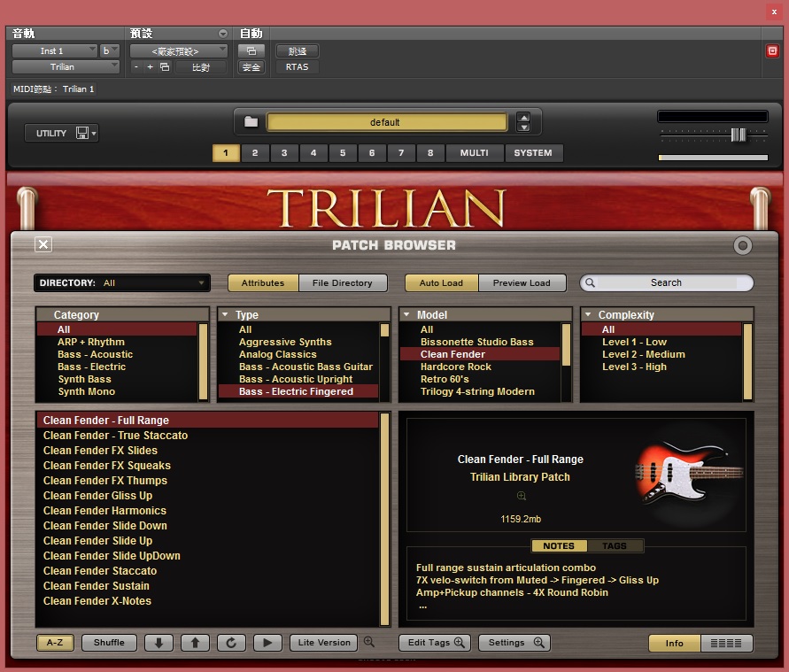
Task: Toggle Shuffle ordering
Action: 109,642
